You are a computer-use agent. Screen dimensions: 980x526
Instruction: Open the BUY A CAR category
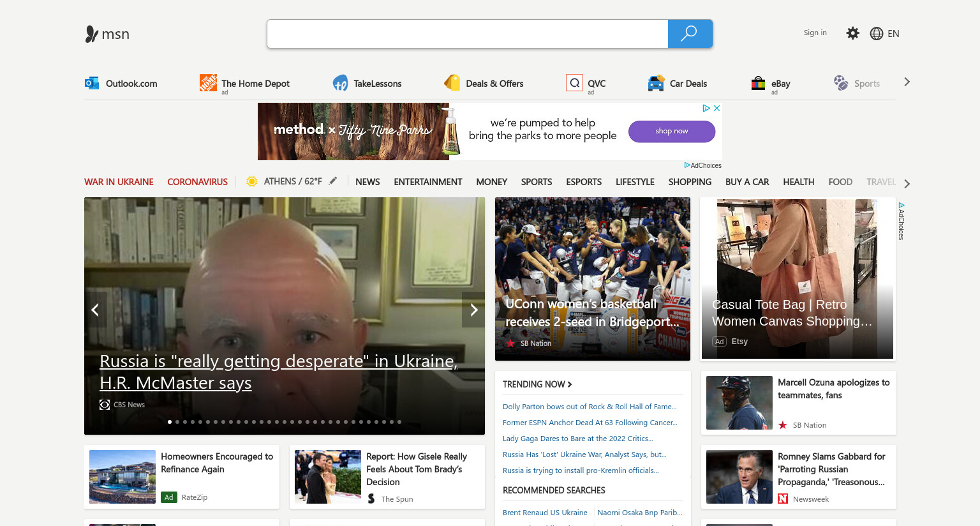(747, 182)
